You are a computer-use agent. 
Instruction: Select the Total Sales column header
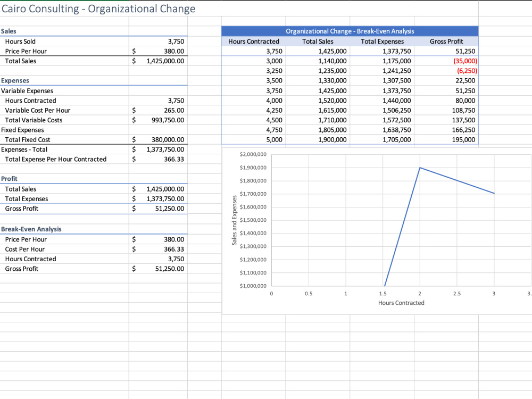click(x=318, y=41)
